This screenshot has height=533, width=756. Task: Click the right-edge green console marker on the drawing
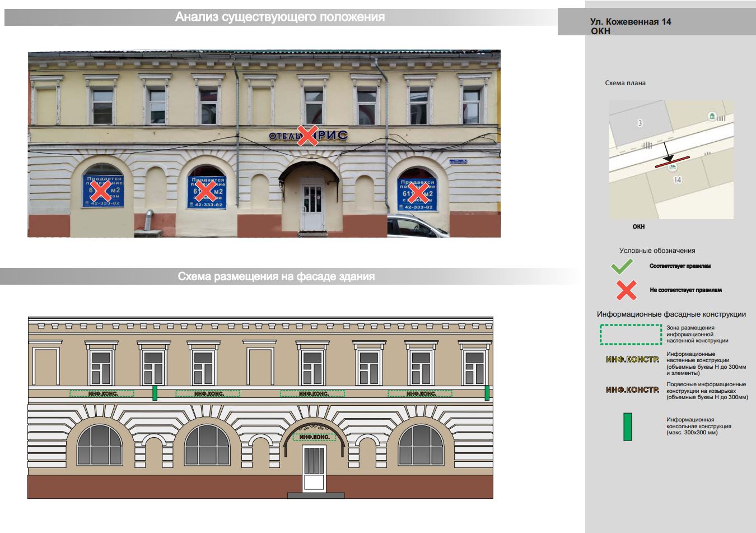487,392
